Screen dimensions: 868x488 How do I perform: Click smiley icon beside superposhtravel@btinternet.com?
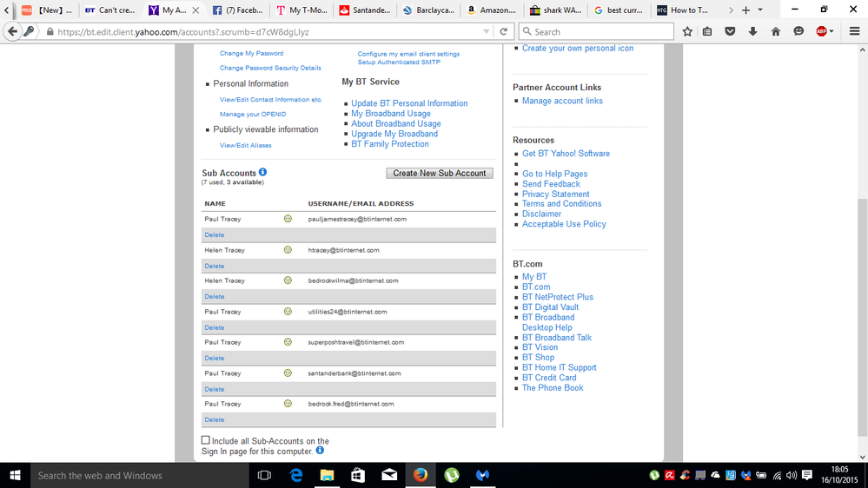pyautogui.click(x=288, y=342)
